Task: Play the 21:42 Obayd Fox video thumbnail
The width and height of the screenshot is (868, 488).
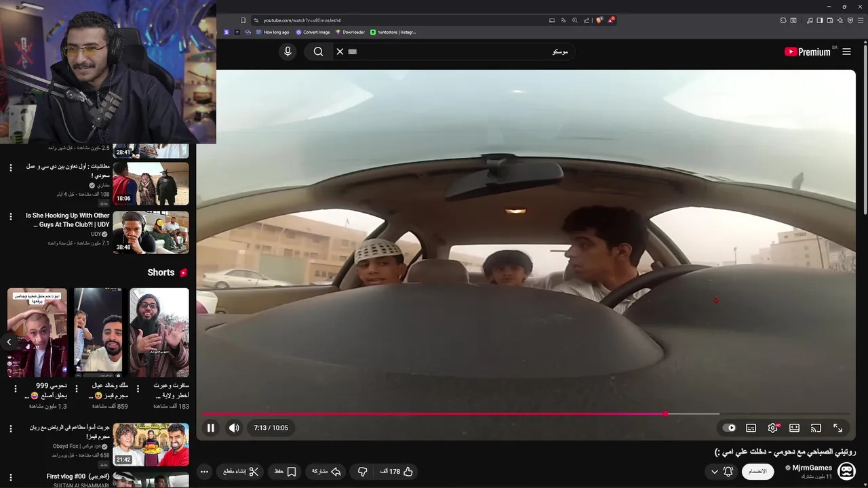Action: (151, 445)
